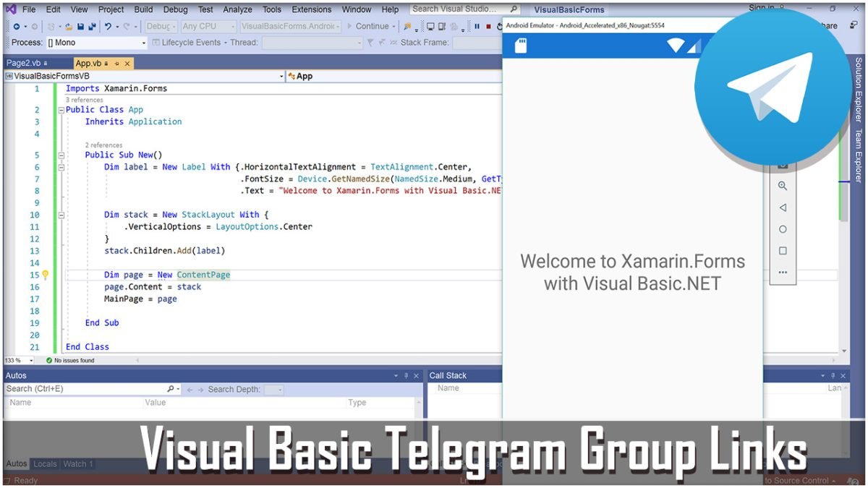Select the zoom icon in the emulator sidebar
This screenshot has width=868, height=488.
pyautogui.click(x=783, y=186)
